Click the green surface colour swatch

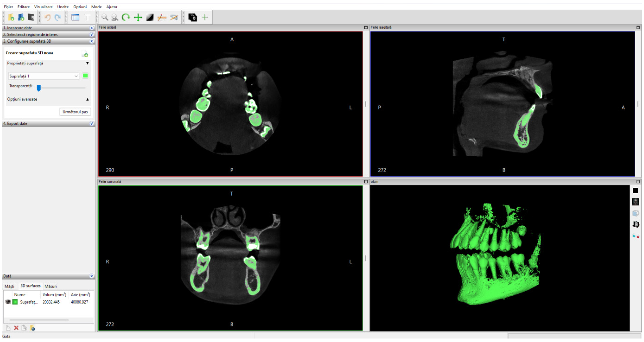[85, 76]
